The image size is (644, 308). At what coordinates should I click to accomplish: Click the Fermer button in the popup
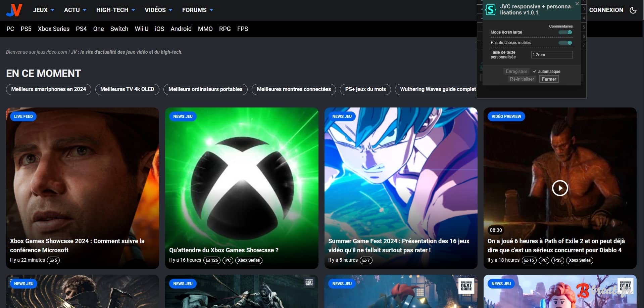(x=549, y=79)
